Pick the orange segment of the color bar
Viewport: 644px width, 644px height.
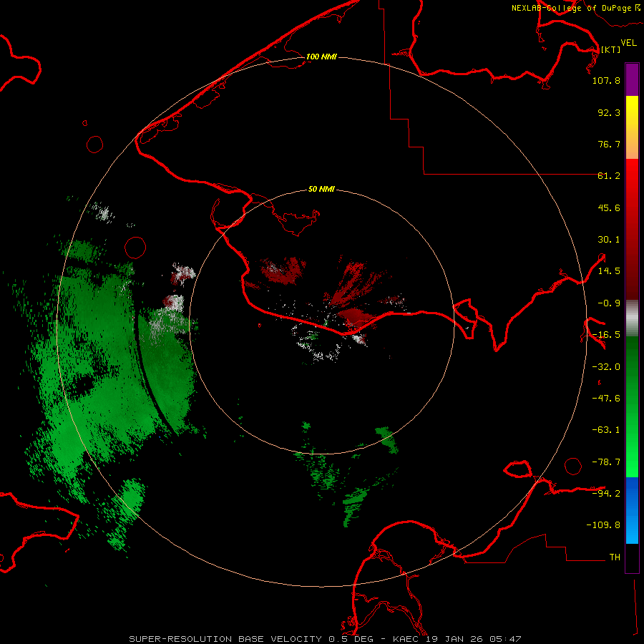click(632, 143)
